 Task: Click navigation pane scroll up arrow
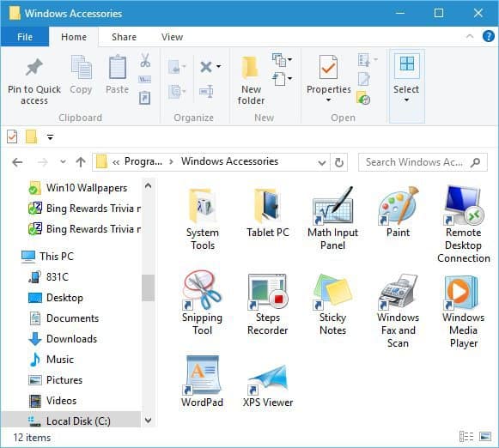coord(148,185)
